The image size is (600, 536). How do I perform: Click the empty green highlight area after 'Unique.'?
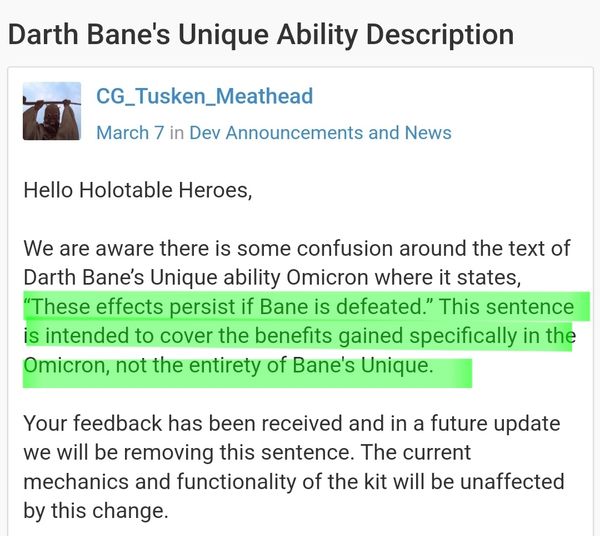point(453,373)
